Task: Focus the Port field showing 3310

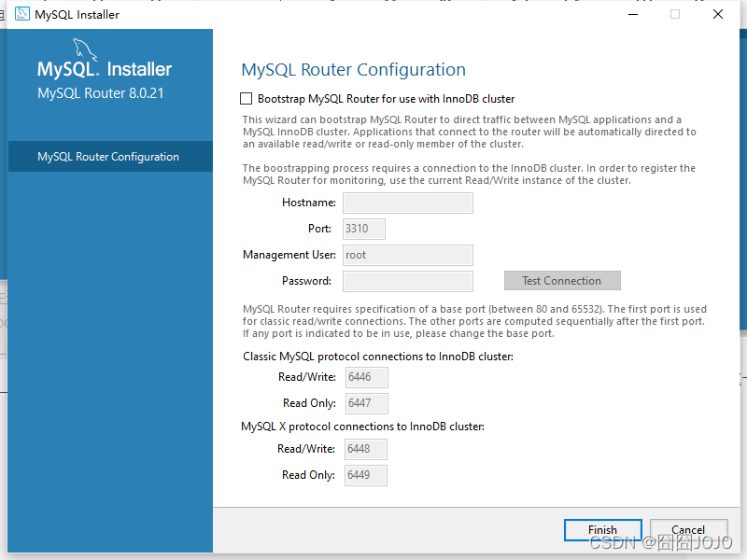Action: (364, 229)
